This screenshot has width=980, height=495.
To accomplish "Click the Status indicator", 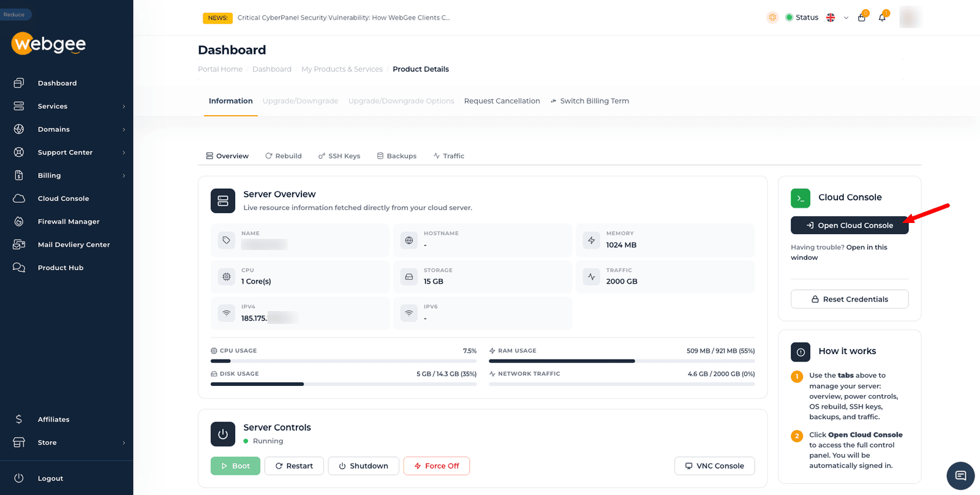I will [x=802, y=17].
